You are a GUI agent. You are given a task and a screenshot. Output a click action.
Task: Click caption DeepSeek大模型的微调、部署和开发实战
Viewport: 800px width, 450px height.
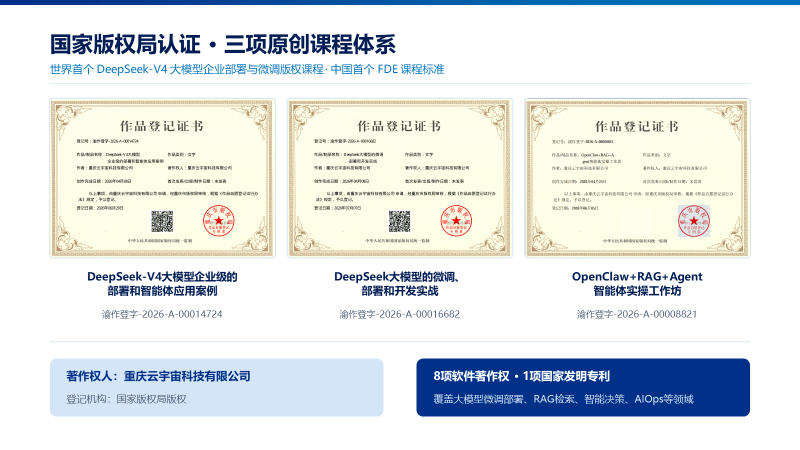399,284
